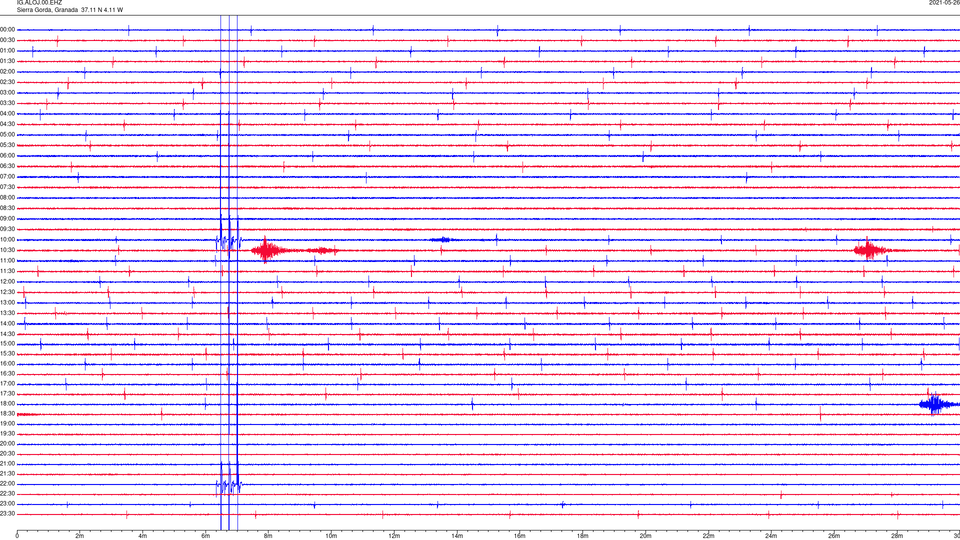Select the 05:00 trace time label
This screenshot has width=960, height=540.
point(8,135)
